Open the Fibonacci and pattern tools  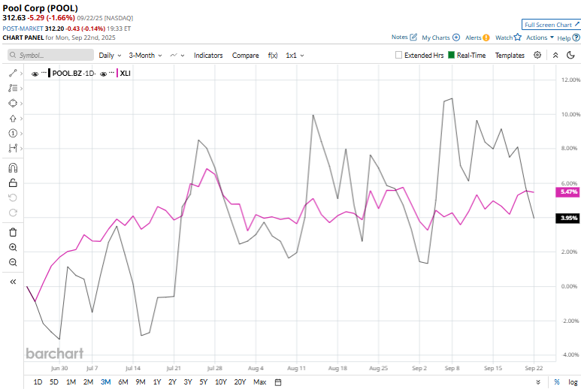coord(13,88)
